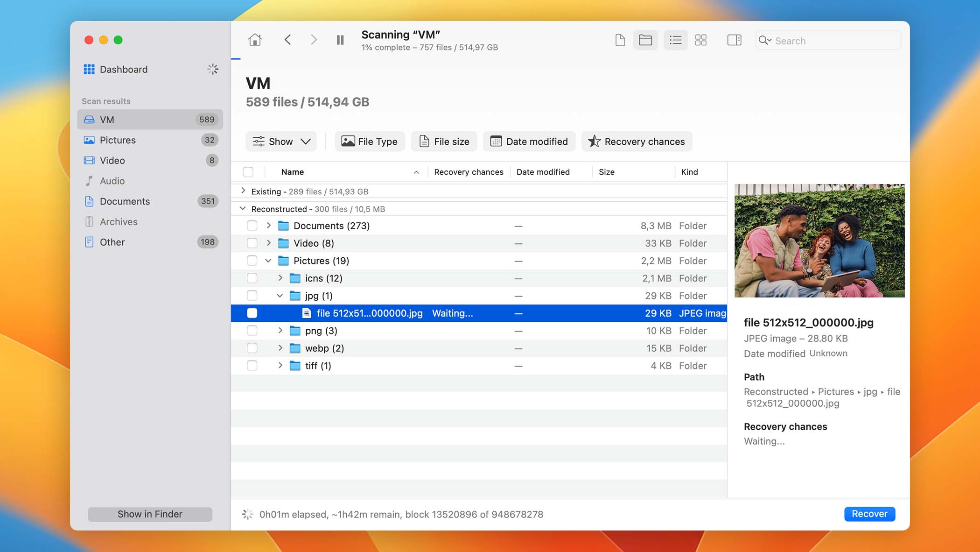Select Documents in scan results sidebar
This screenshot has width=980, height=552.
[x=150, y=201]
